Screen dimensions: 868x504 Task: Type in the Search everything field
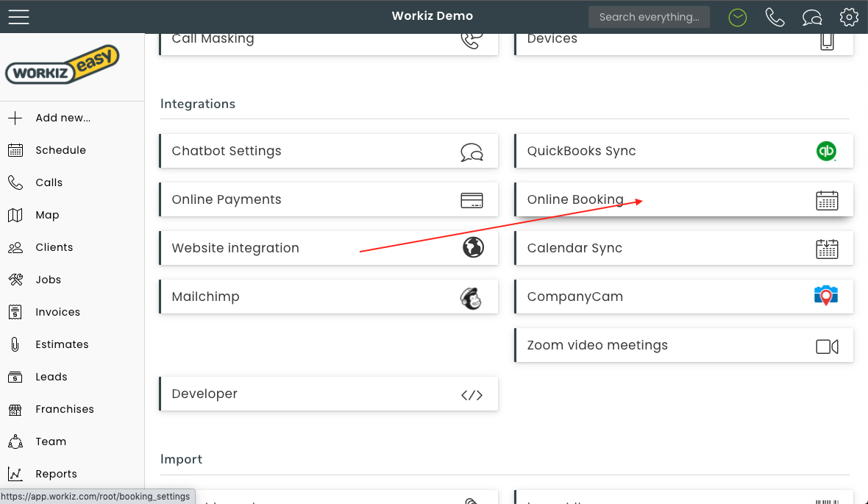(649, 17)
